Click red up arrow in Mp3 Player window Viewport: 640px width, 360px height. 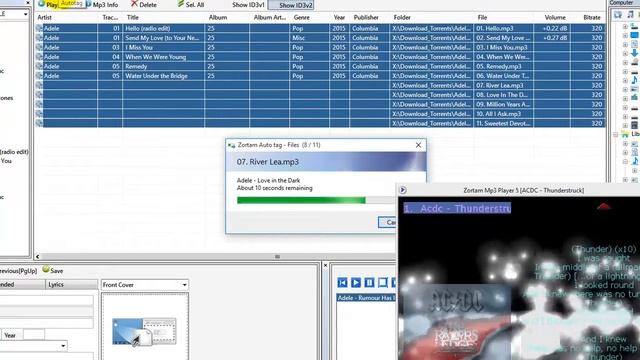click(604, 206)
